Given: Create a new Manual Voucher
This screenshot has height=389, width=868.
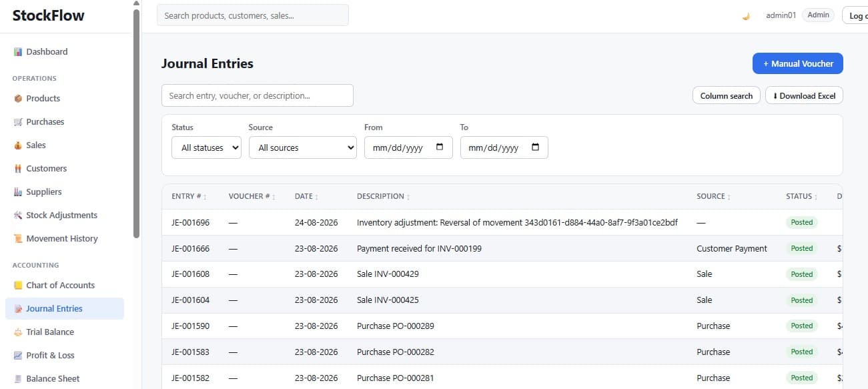Looking at the screenshot, I should (798, 63).
